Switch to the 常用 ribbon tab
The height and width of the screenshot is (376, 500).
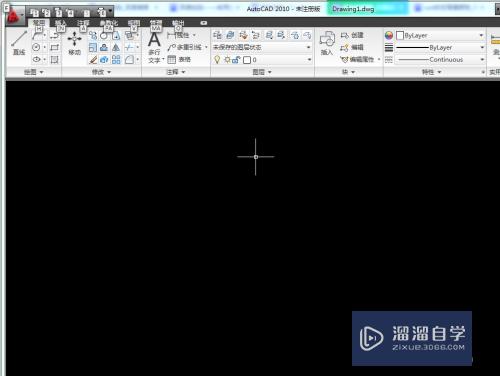tap(39, 23)
